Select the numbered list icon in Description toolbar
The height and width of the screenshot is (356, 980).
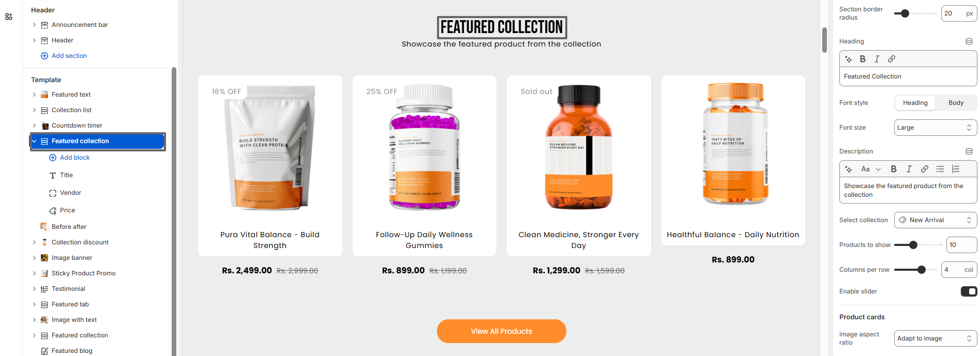click(955, 169)
